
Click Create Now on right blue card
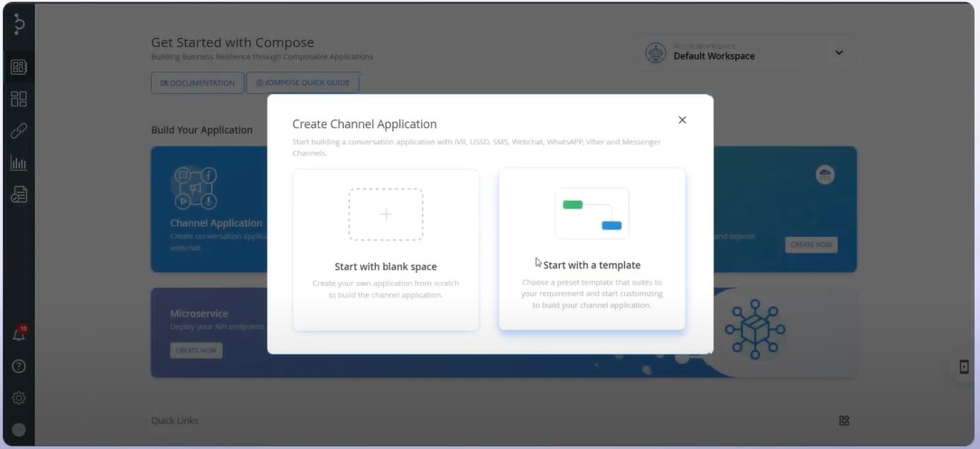810,245
